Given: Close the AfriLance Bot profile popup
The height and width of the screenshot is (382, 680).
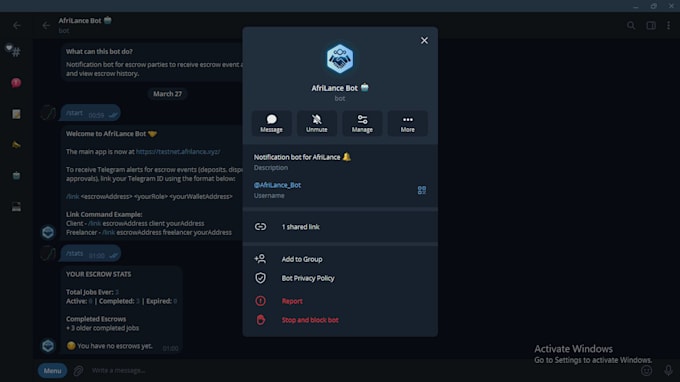Looking at the screenshot, I should click(424, 40).
